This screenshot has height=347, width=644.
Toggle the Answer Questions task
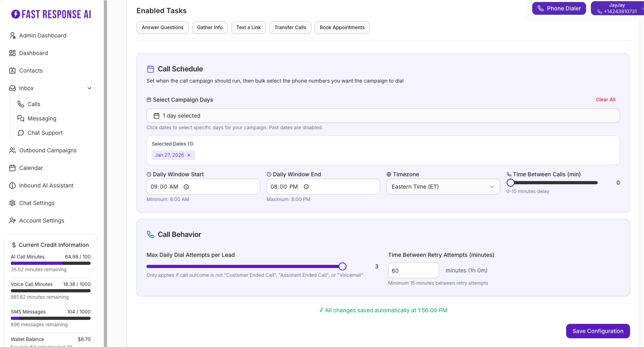coord(162,28)
